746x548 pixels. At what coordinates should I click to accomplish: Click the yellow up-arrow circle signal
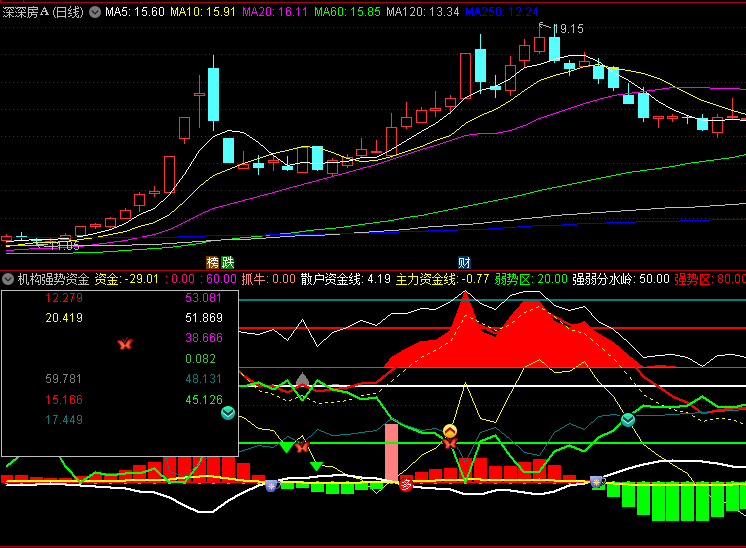coord(450,431)
